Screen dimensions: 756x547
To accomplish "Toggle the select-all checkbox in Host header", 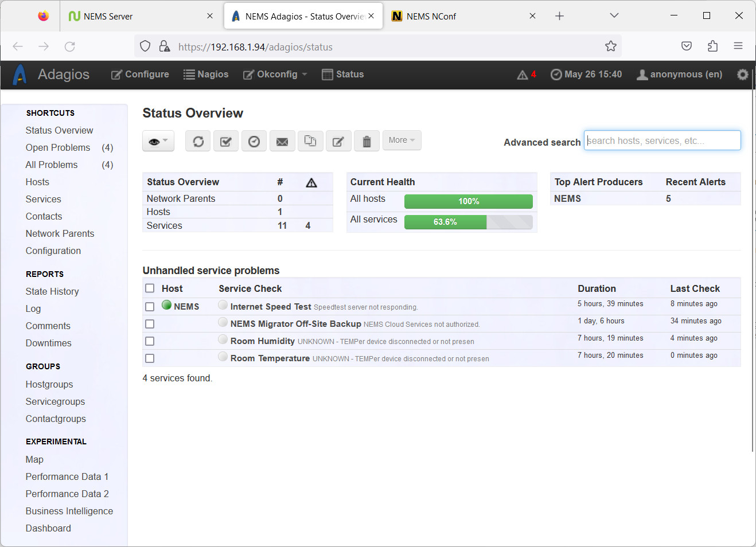I will point(150,288).
